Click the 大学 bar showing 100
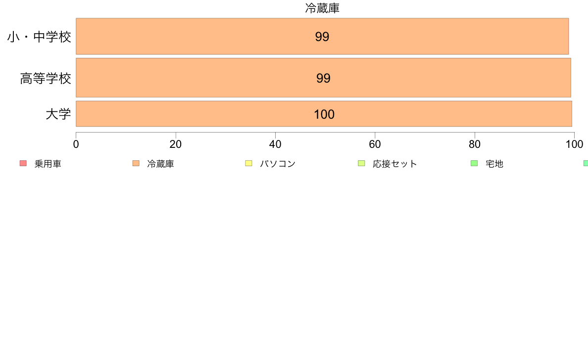588x364 pixels. tap(324, 114)
